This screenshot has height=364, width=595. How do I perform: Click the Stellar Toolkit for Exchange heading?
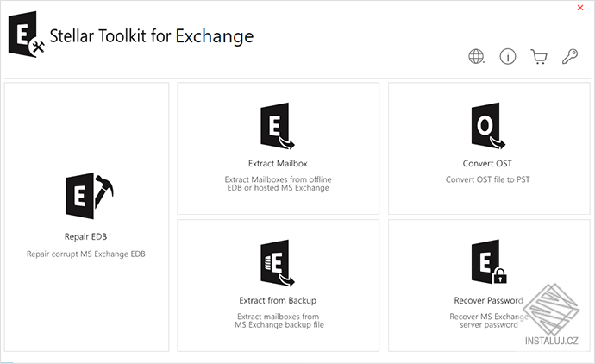[152, 36]
